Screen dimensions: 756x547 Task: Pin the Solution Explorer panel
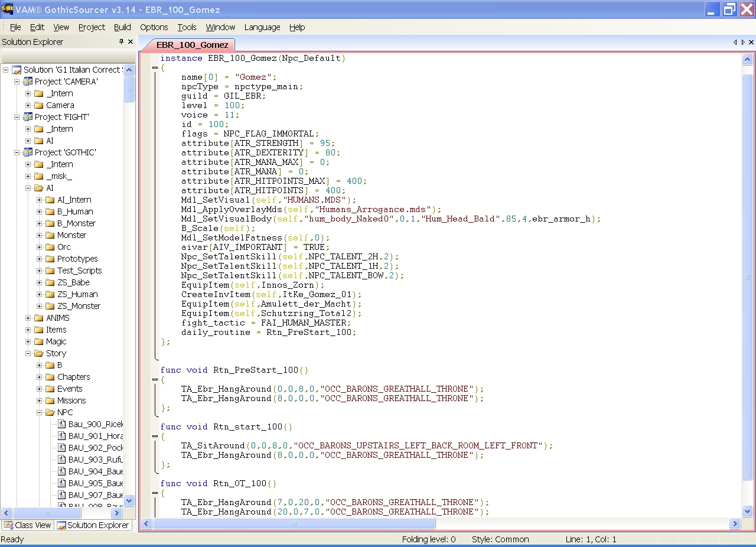122,42
